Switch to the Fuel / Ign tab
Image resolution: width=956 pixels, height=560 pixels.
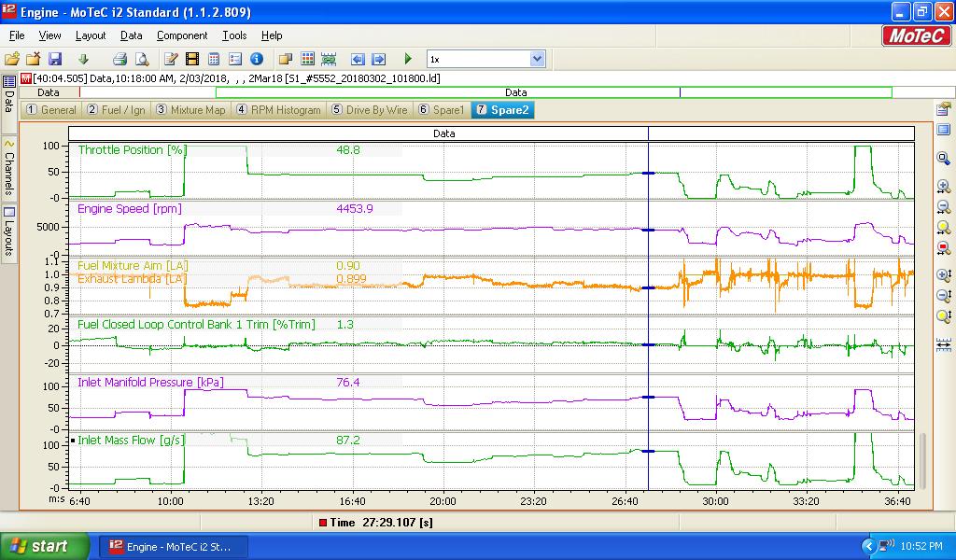point(116,110)
